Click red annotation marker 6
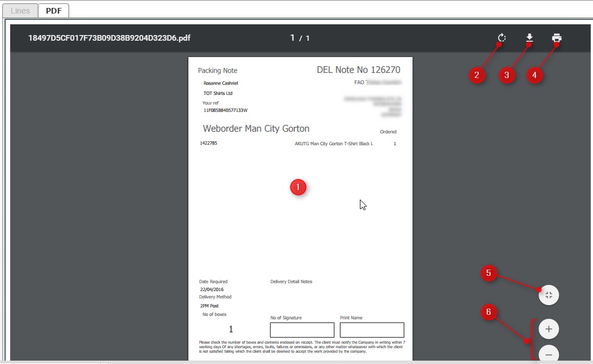This screenshot has width=593, height=364. pyautogui.click(x=489, y=311)
